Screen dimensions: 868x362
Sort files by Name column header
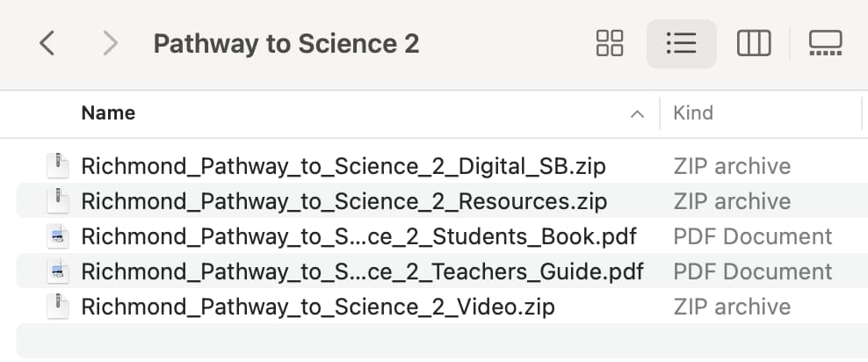[x=108, y=113]
